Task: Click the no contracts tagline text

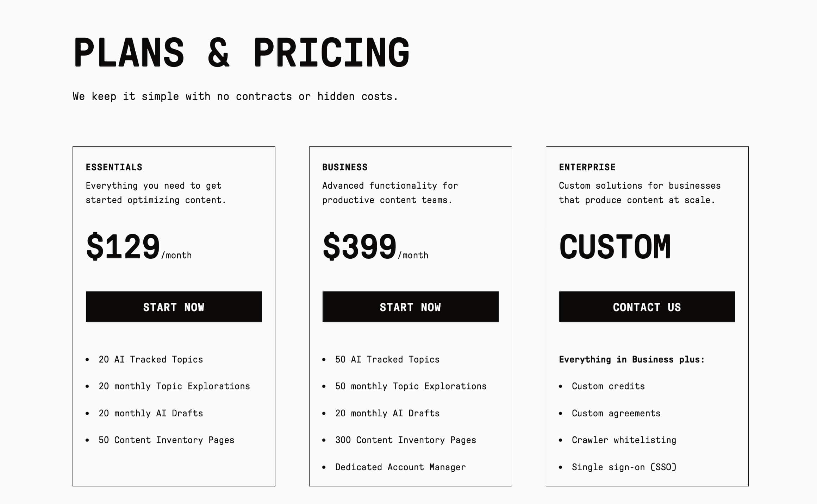Action: pyautogui.click(x=235, y=95)
